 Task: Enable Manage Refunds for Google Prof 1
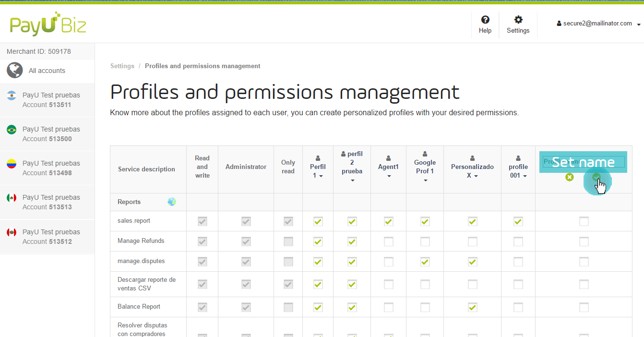[x=425, y=241]
